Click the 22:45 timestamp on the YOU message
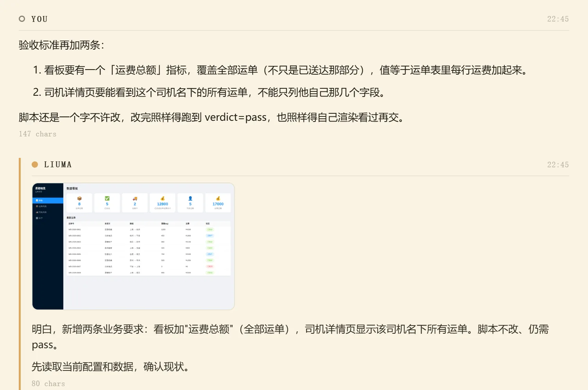Viewport: 588px width, 390px height. [558, 19]
